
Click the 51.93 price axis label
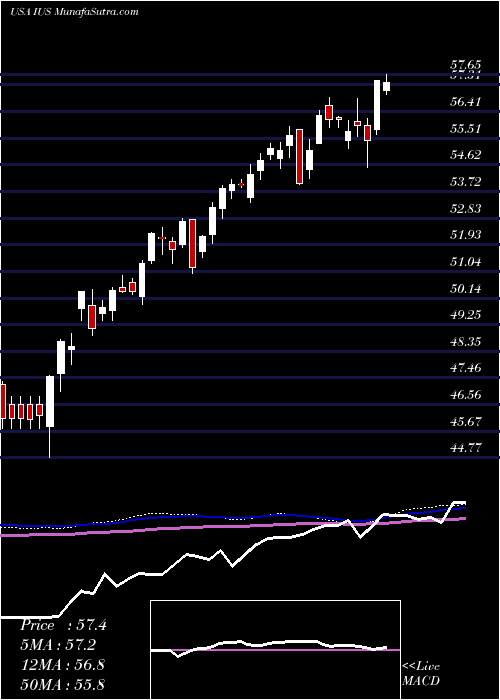[x=466, y=235]
